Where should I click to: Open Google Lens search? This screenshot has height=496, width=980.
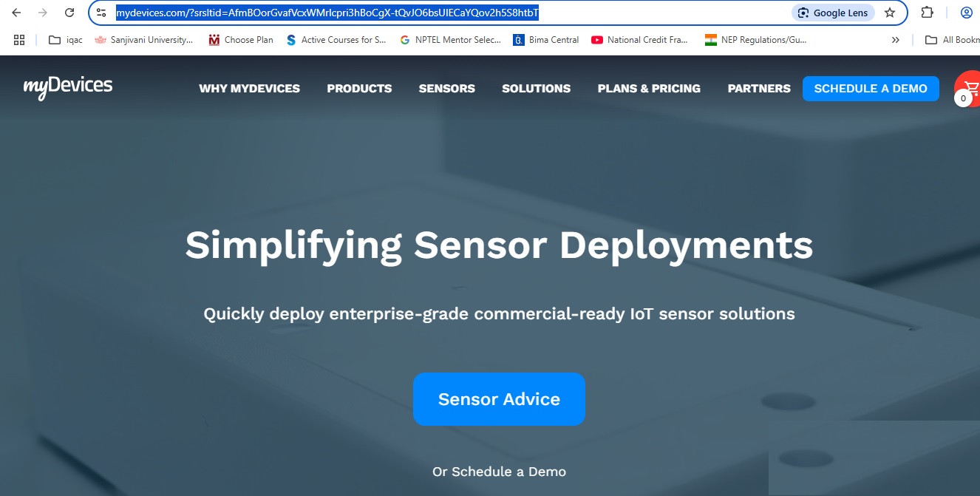(833, 13)
